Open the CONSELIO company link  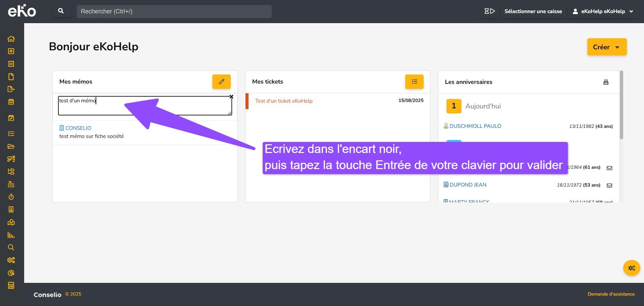(x=78, y=128)
